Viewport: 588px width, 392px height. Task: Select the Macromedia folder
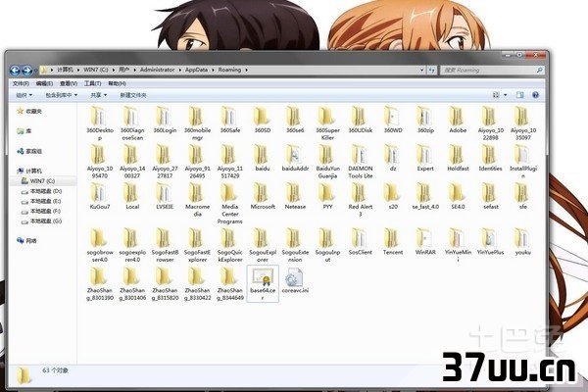coord(197,200)
